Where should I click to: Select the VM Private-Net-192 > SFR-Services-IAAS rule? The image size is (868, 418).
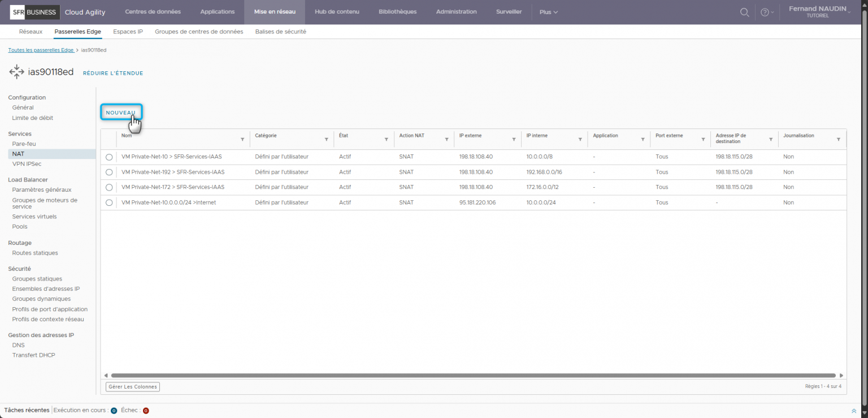pos(109,172)
